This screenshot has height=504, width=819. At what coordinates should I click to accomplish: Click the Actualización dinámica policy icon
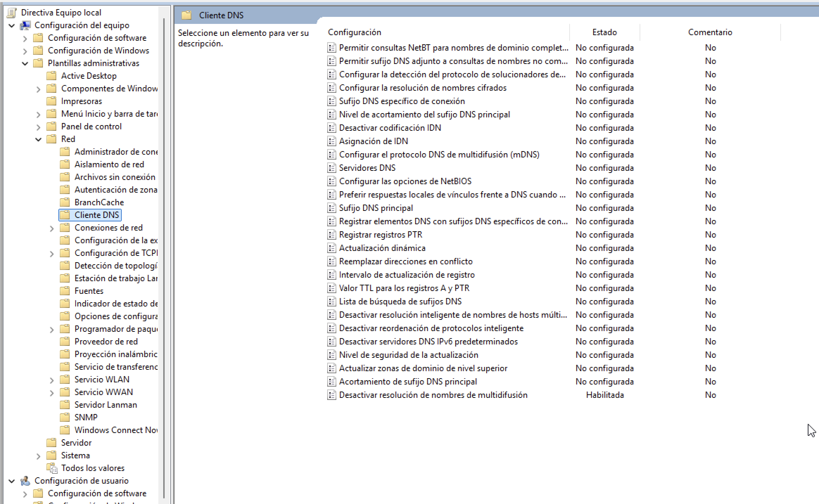point(331,248)
